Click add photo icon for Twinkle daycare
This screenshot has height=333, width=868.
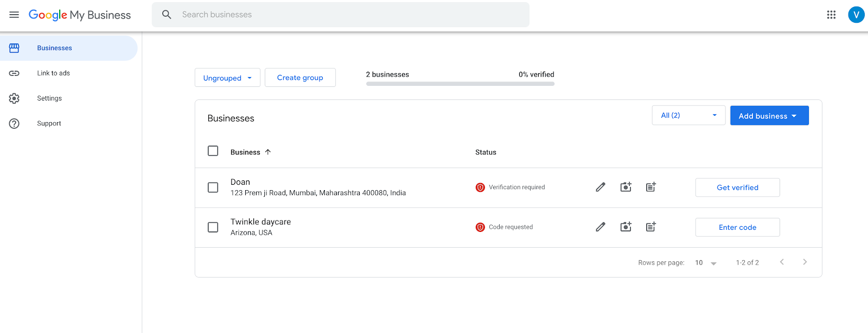[626, 227]
